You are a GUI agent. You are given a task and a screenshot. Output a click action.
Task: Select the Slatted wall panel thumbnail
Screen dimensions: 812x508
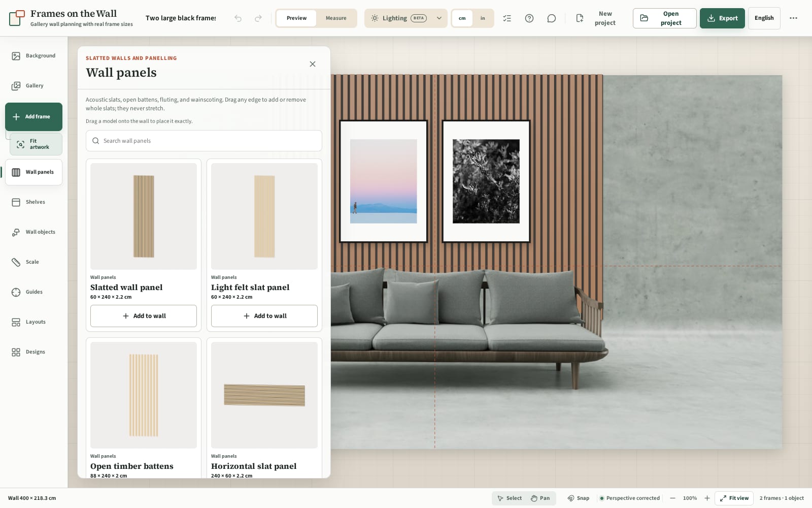click(144, 216)
